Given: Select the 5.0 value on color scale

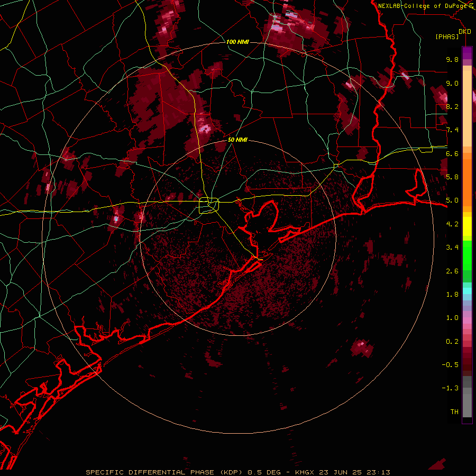Looking at the screenshot, I should [x=452, y=200].
